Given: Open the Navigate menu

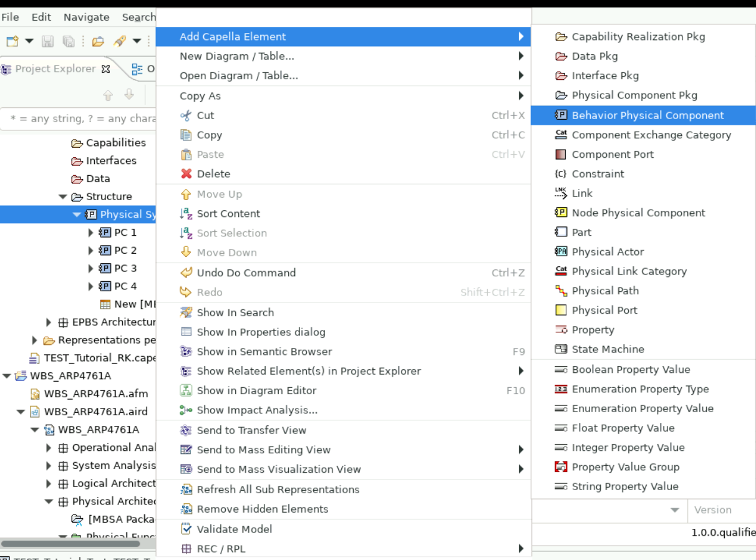Looking at the screenshot, I should (x=86, y=17).
